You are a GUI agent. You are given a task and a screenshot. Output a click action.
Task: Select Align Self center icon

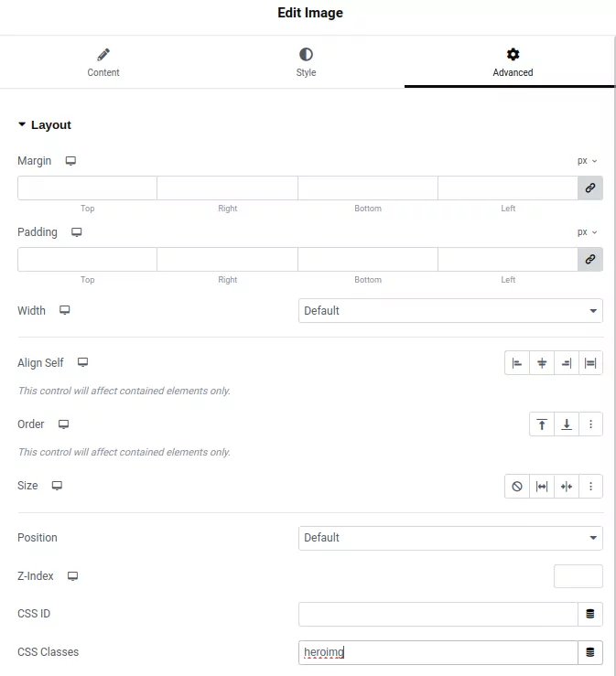tap(542, 363)
